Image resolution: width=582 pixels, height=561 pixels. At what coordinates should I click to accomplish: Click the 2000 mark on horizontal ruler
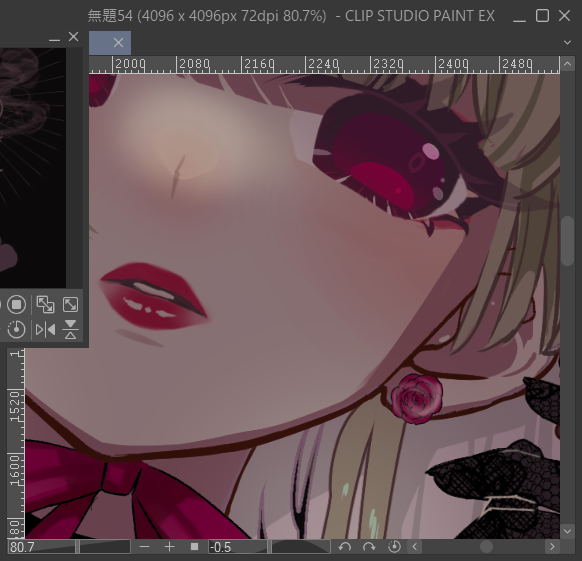(130, 64)
